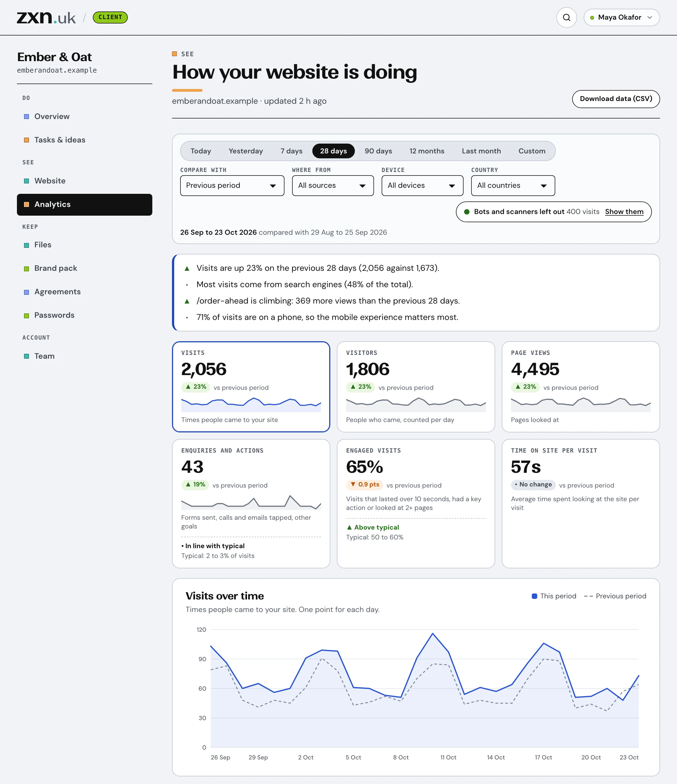
Task: Download data as CSV
Action: [x=616, y=99]
